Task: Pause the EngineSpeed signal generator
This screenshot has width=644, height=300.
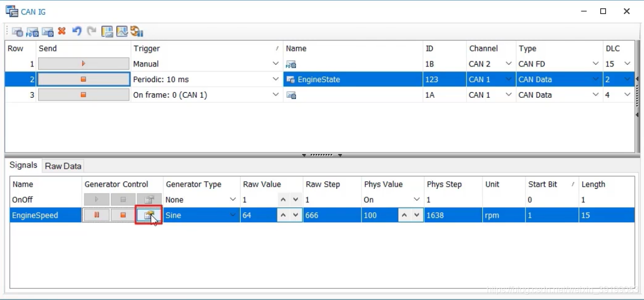Action: pyautogui.click(x=97, y=215)
